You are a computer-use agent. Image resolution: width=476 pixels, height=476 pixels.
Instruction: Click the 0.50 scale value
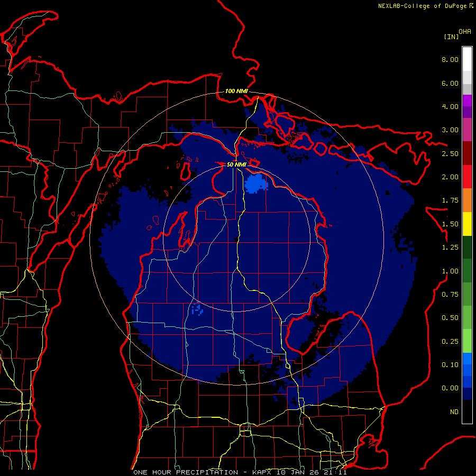(450, 318)
